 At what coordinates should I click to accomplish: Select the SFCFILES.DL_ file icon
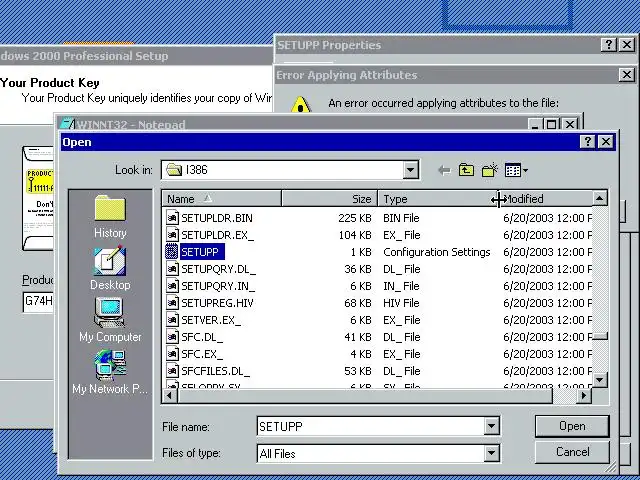pos(172,371)
